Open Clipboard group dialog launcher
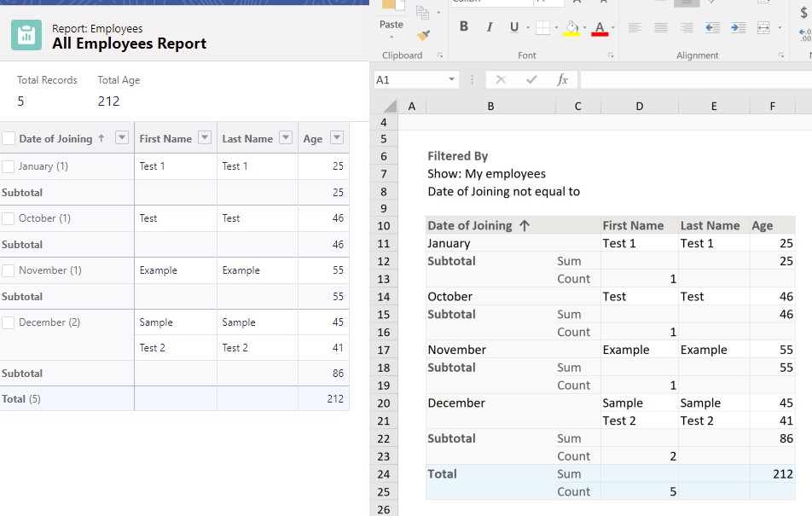The width and height of the screenshot is (812, 516). tap(440, 55)
